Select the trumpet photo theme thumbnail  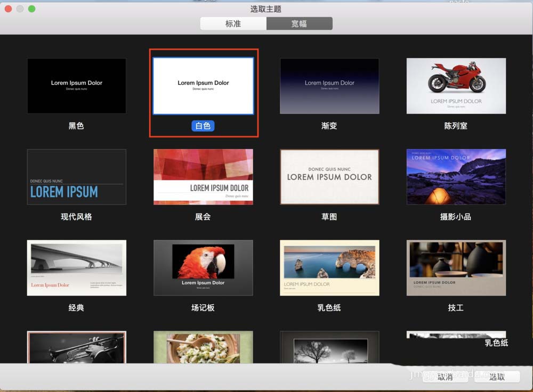click(x=77, y=347)
